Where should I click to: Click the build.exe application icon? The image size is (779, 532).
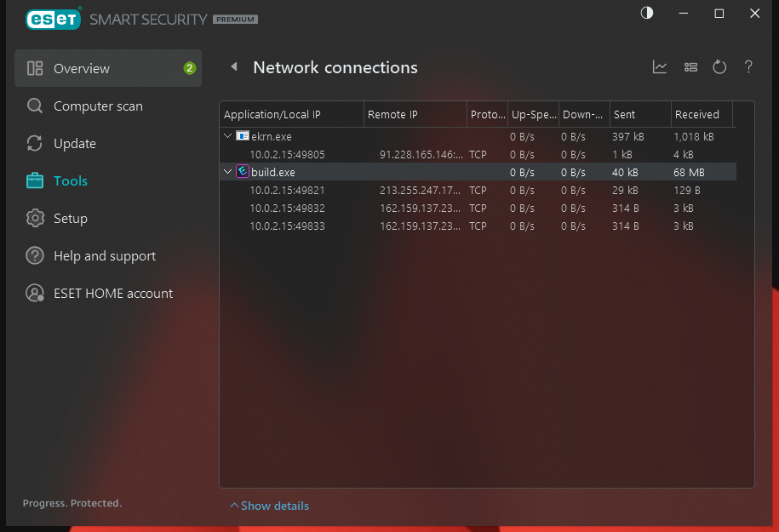[x=243, y=171]
